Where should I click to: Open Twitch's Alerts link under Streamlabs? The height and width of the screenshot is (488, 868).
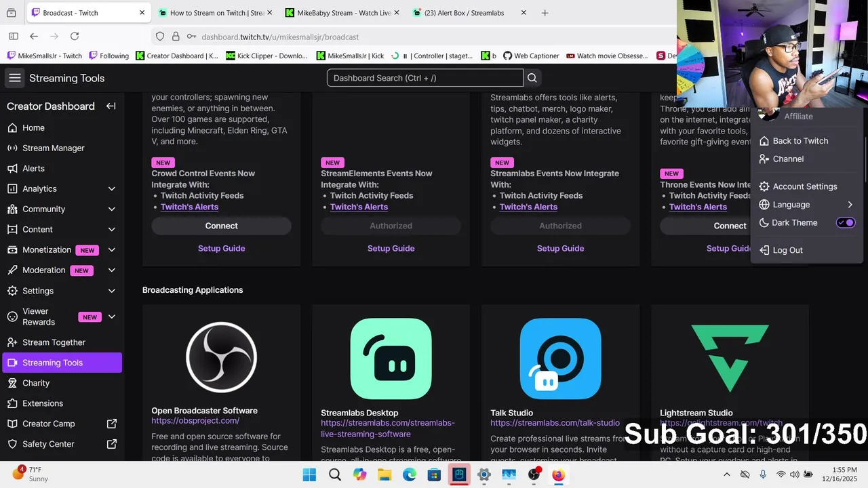pyautogui.click(x=528, y=207)
